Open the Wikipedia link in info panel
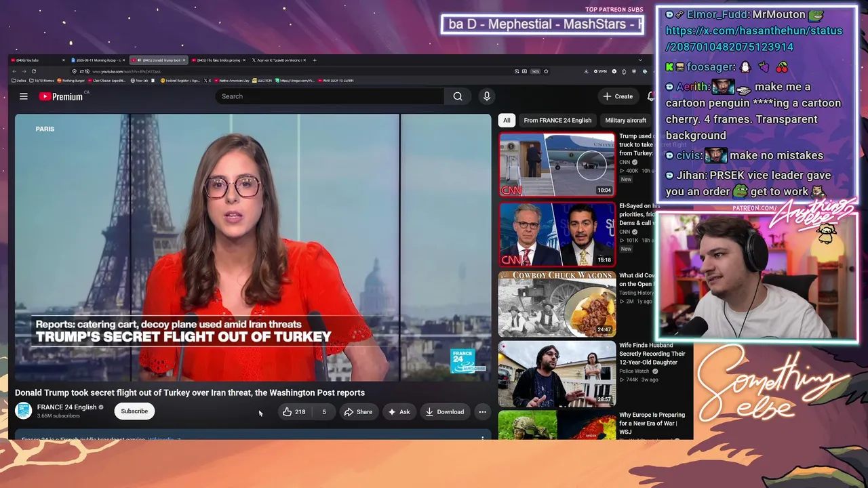This screenshot has height=488, width=868. tap(163, 439)
